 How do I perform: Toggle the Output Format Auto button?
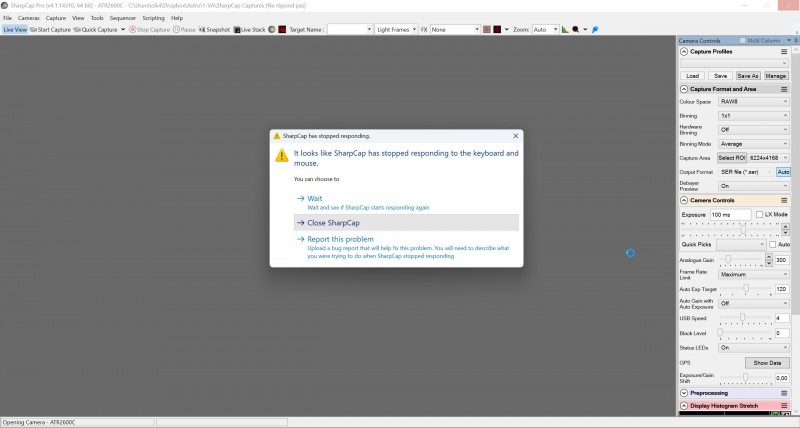pyautogui.click(x=783, y=172)
